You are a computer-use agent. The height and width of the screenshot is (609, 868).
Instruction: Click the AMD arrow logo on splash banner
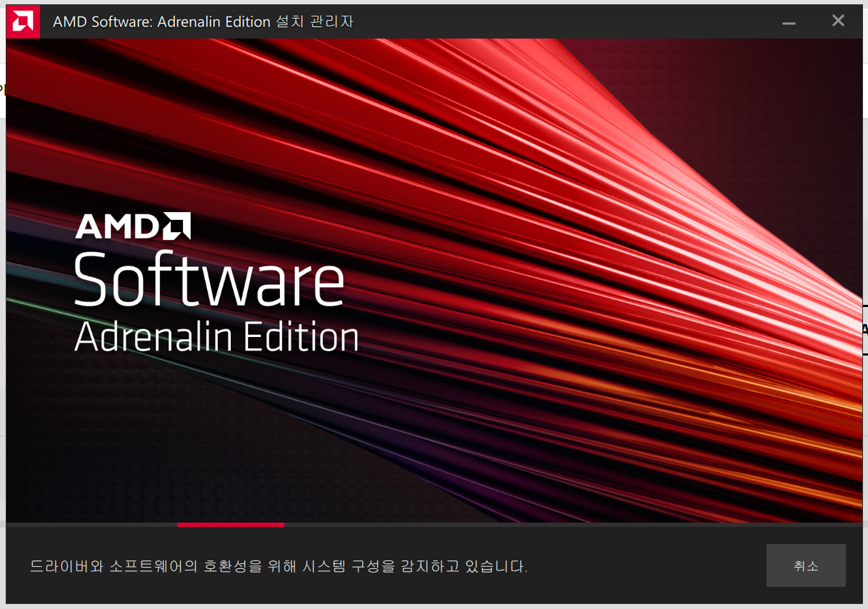click(176, 226)
